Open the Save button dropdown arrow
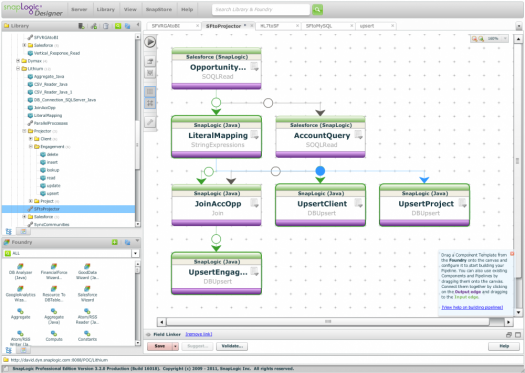The image size is (525, 373). (175, 346)
